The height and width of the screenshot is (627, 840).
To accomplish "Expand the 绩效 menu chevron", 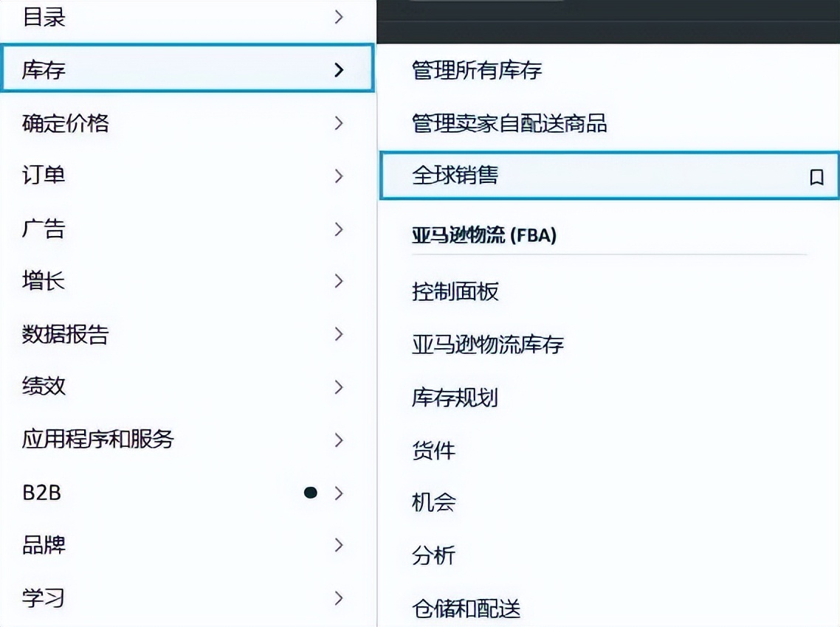I will point(339,387).
